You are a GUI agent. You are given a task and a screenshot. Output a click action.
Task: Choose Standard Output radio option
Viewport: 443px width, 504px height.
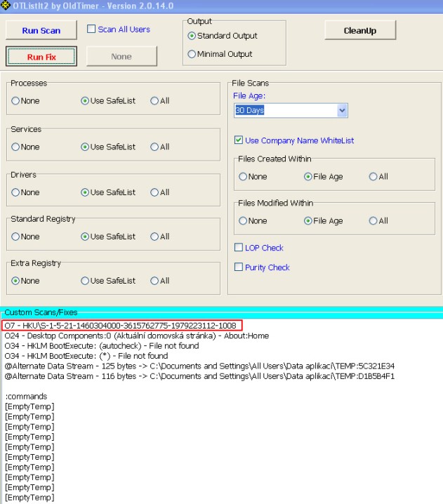coord(192,36)
